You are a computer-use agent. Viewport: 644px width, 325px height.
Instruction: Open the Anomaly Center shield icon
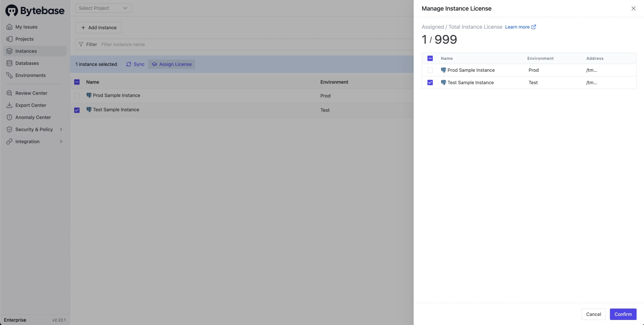tap(9, 117)
